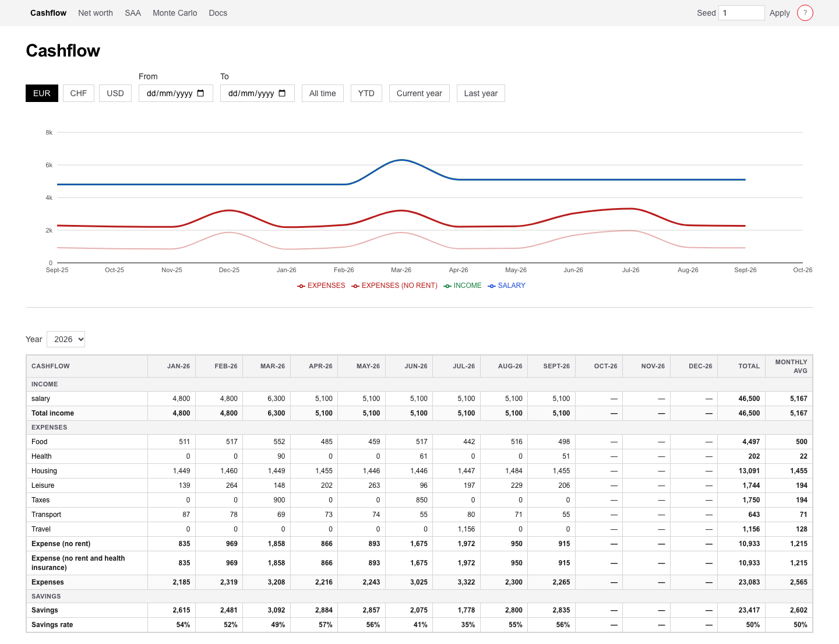Open the Docs link in navigation
This screenshot has height=644, width=839.
218,13
